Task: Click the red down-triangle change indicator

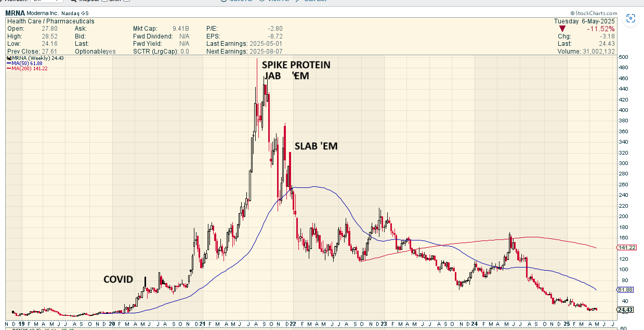Action: 562,29
